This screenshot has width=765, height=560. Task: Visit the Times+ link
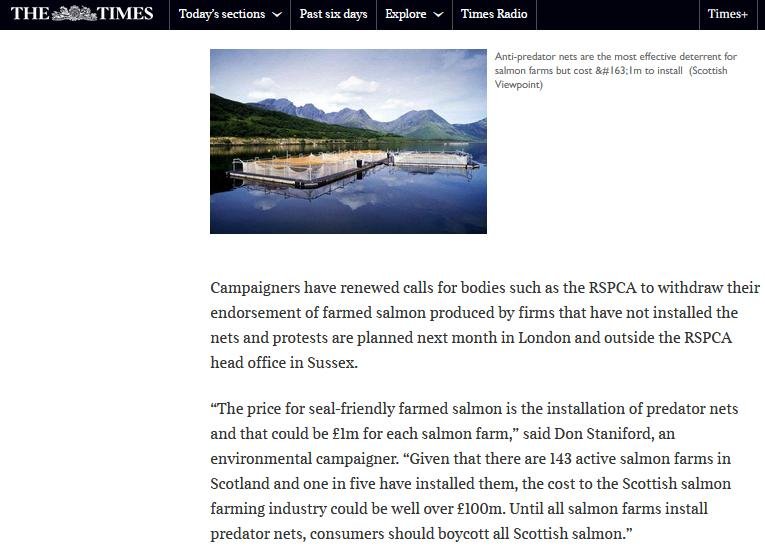(727, 14)
